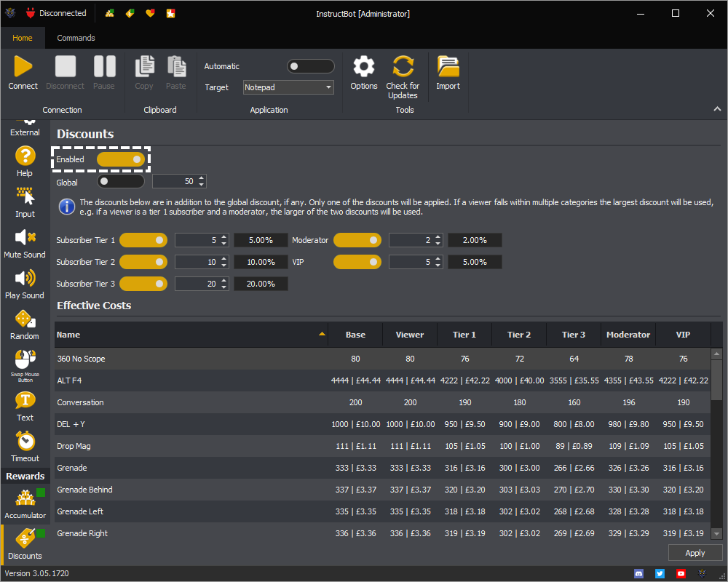Sort by the Viewer column header

click(x=409, y=335)
